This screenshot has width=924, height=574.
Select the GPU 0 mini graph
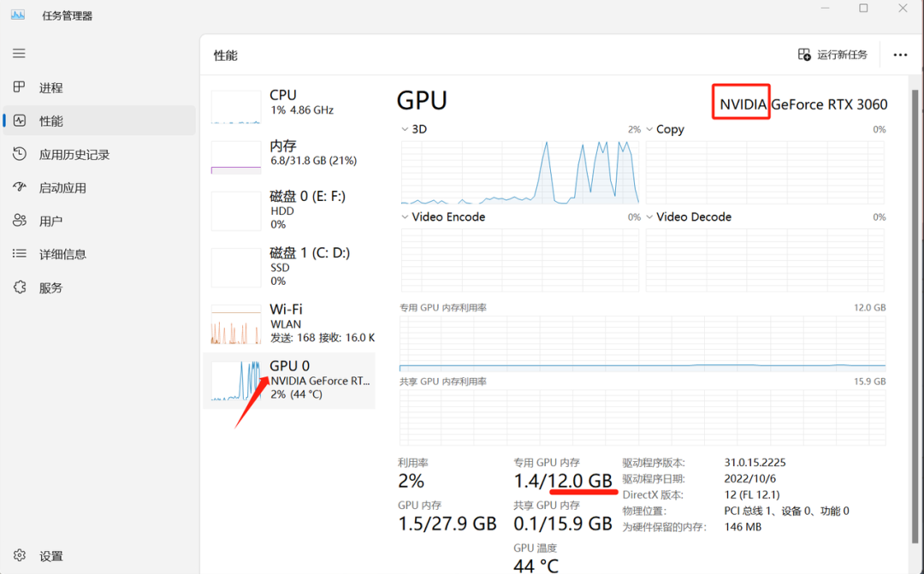coord(236,381)
